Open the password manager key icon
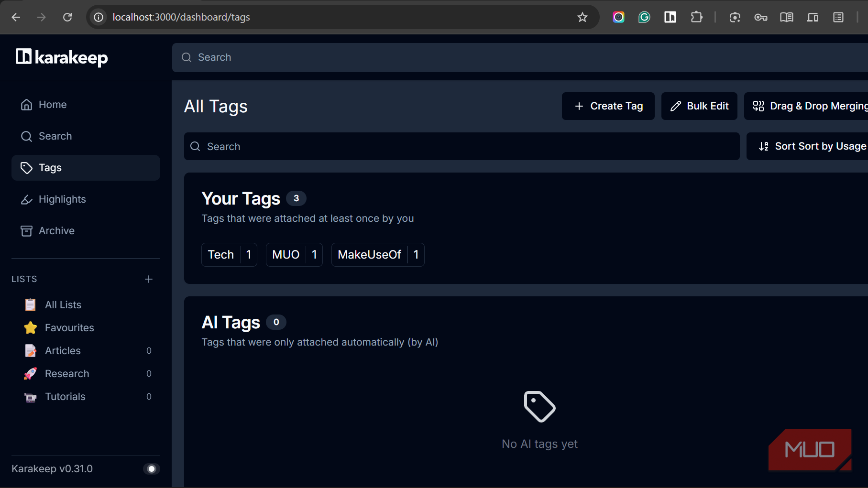 coord(761,17)
